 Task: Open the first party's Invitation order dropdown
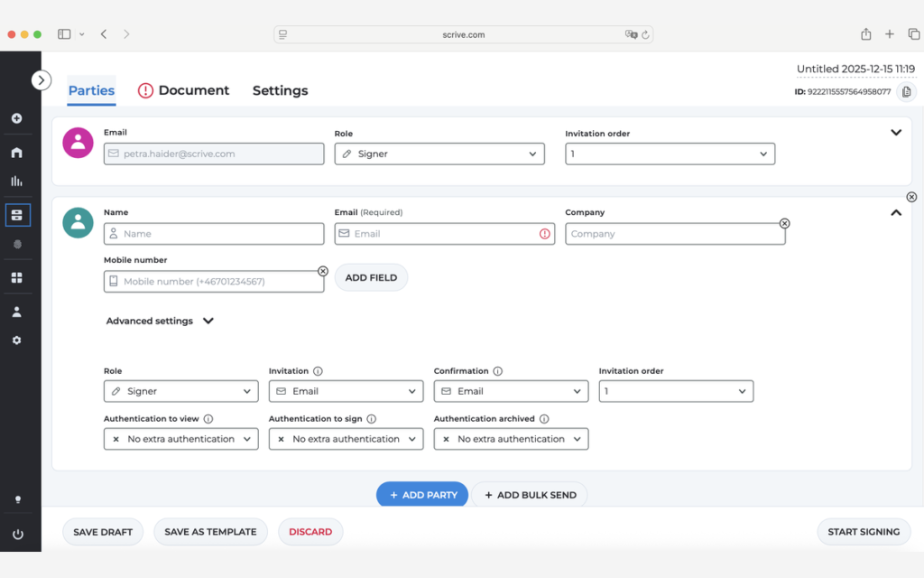click(x=670, y=154)
